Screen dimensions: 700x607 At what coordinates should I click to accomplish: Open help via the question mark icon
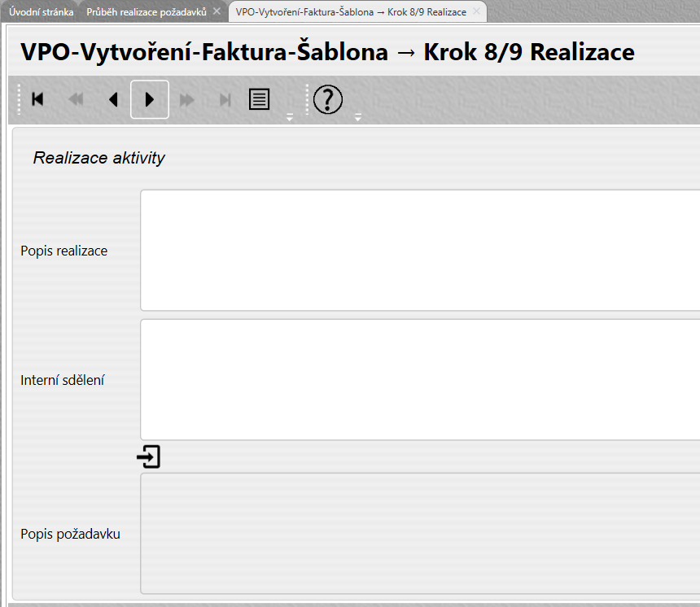click(328, 99)
